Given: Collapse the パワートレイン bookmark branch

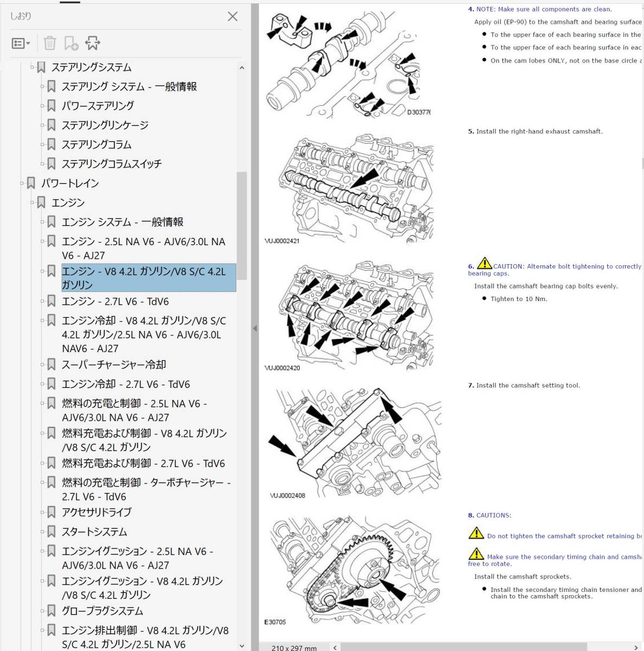Looking at the screenshot, I should 22,183.
